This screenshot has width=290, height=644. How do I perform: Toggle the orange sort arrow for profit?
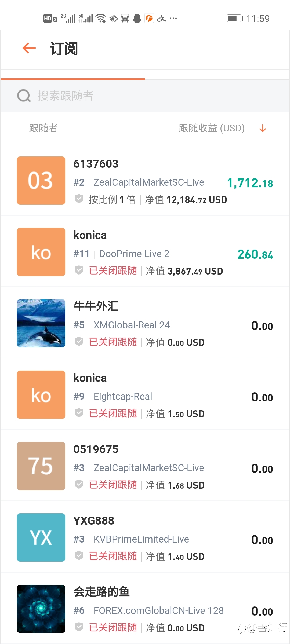pos(263,128)
